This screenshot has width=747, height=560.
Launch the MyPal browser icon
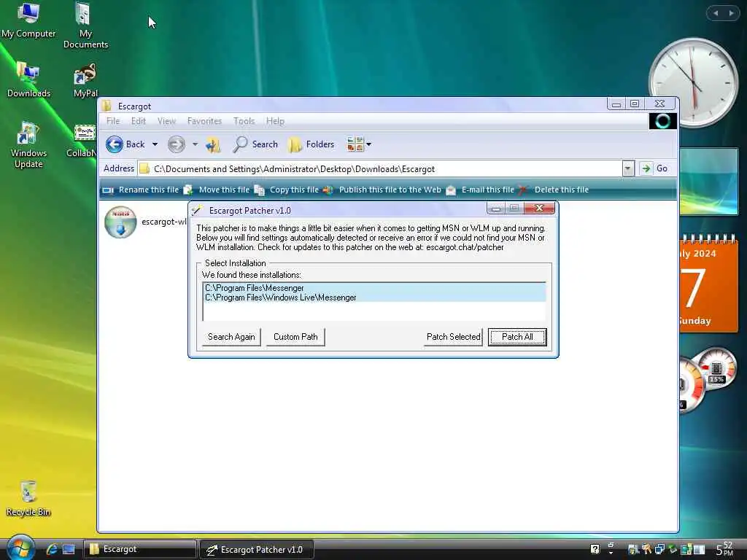(85, 79)
